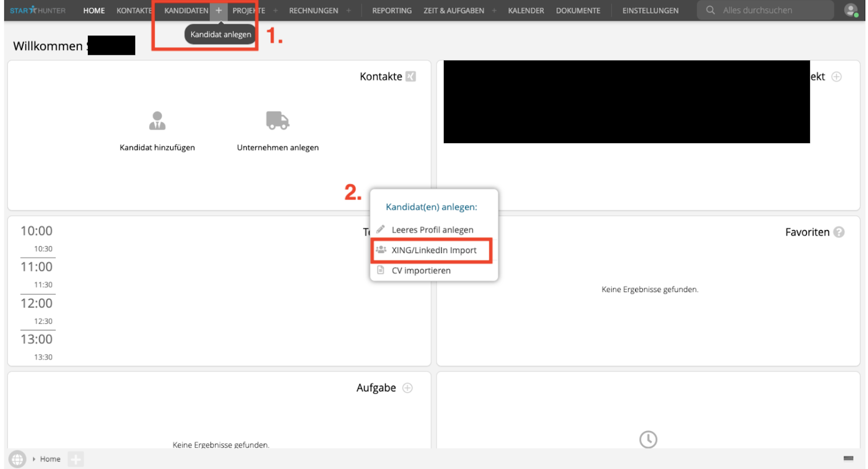Image resolution: width=868 pixels, height=469 pixels.
Task: Open ZEIT & AUFGABEN menu
Action: click(x=454, y=10)
